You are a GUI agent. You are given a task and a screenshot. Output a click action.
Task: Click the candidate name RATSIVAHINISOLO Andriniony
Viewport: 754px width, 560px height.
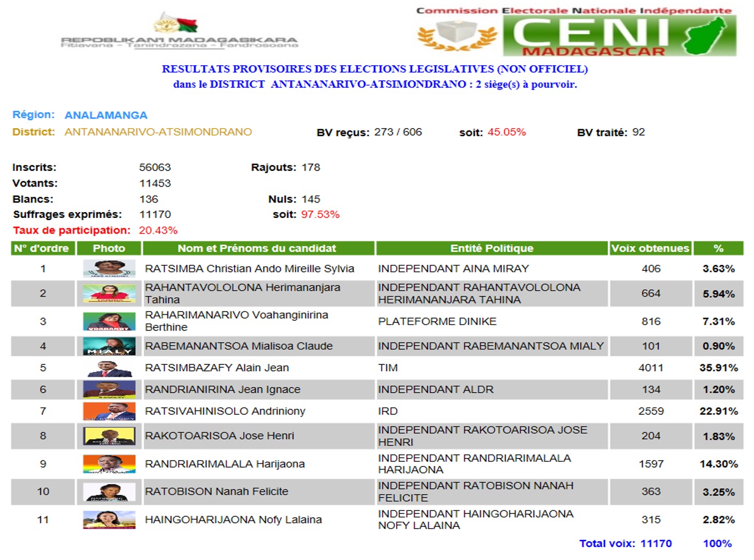(225, 411)
